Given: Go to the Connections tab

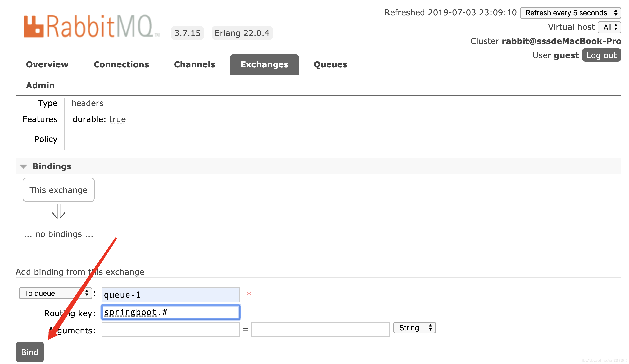Looking at the screenshot, I should click(x=121, y=64).
